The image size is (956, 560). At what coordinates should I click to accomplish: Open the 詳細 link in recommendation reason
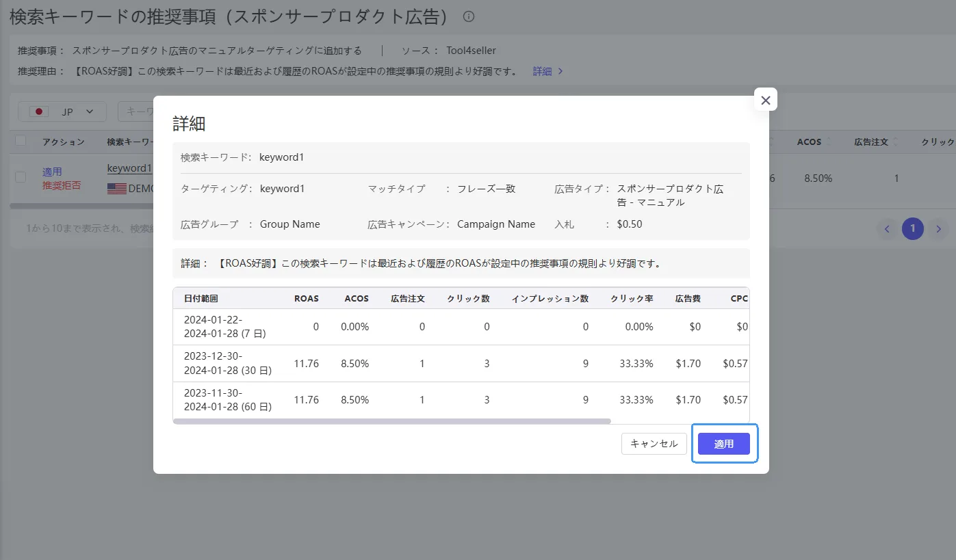pyautogui.click(x=547, y=71)
